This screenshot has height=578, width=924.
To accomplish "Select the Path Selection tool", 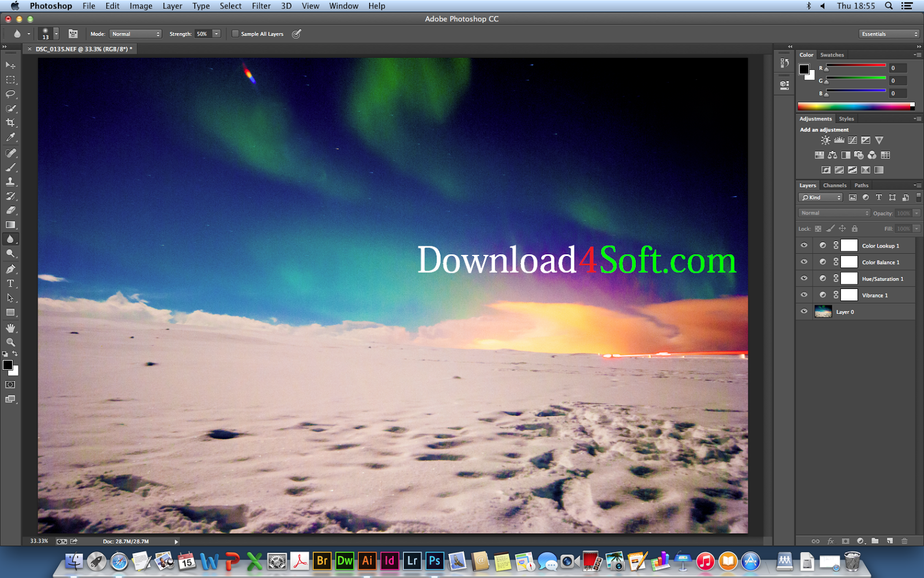I will point(10,298).
